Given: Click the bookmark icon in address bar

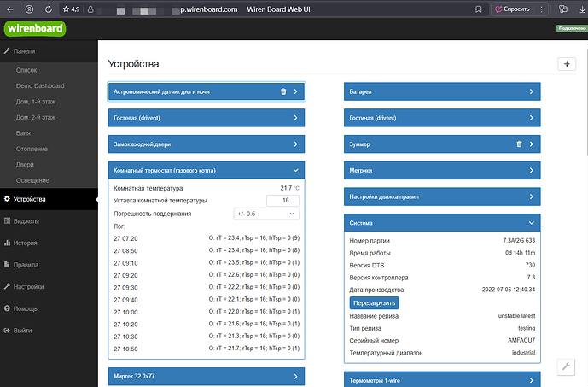Looking at the screenshot, I should click(x=479, y=9).
